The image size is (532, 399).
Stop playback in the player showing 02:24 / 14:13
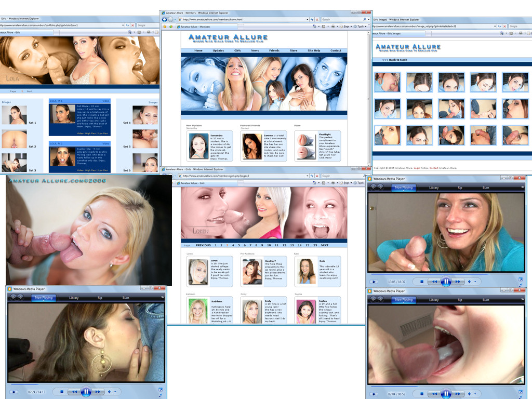tap(62, 392)
